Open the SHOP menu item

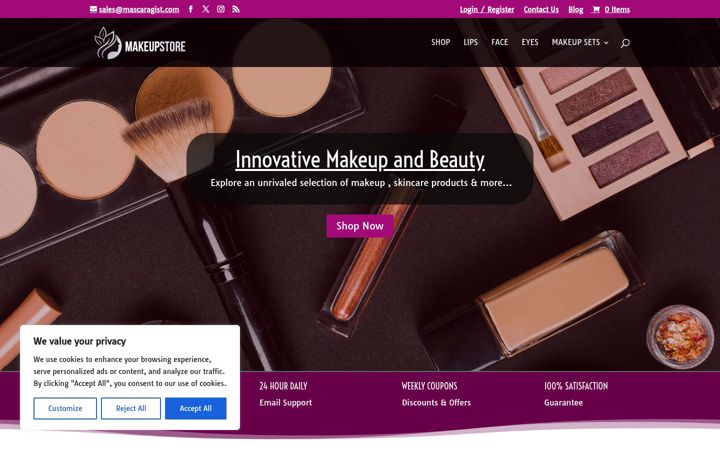pos(440,42)
